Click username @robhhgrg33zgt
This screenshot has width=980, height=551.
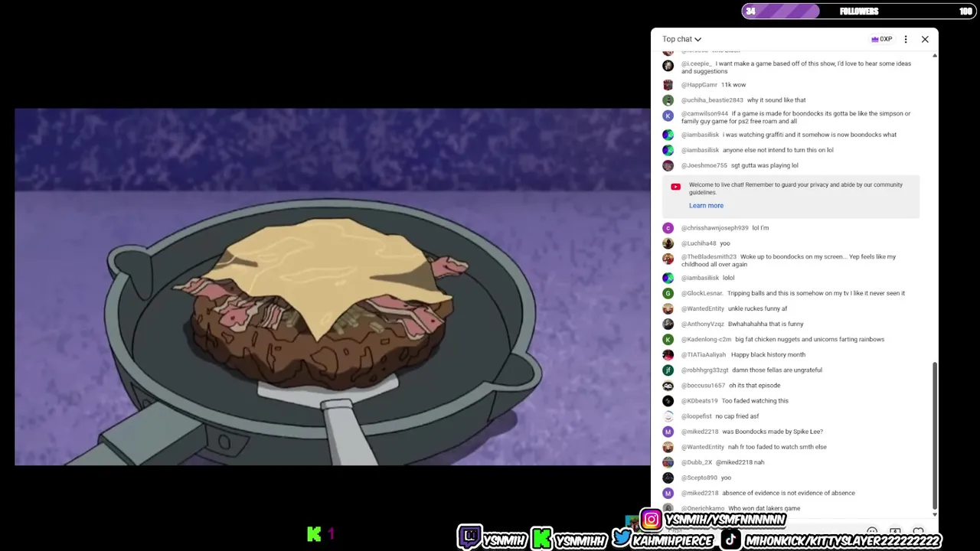[x=705, y=370]
